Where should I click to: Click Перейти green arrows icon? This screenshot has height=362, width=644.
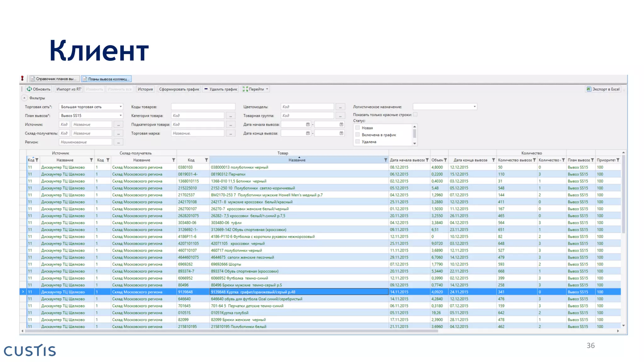pos(245,89)
